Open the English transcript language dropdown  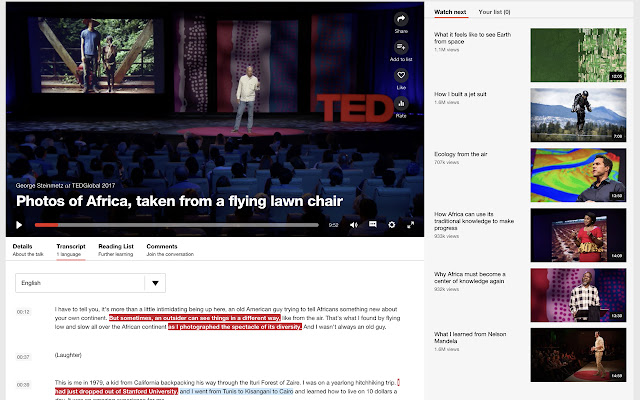tap(90, 283)
